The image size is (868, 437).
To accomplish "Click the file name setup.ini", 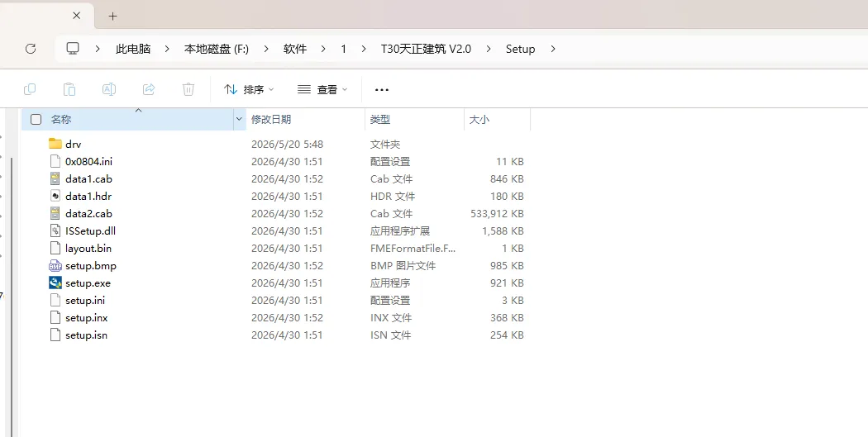I will click(x=85, y=301).
